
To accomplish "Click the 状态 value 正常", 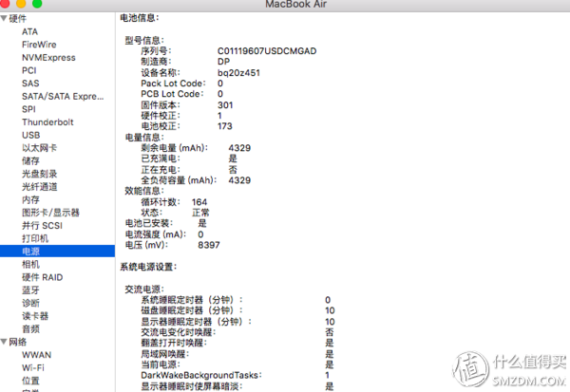I will click(x=200, y=213).
